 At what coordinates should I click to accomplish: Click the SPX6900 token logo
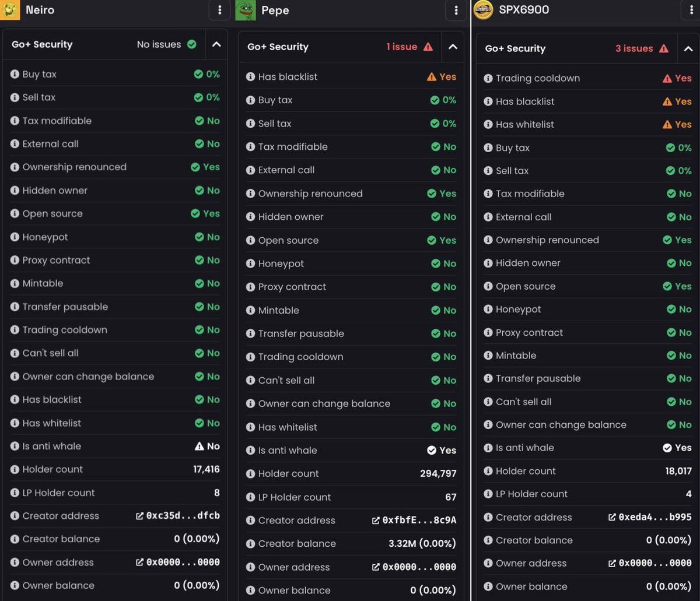[483, 10]
